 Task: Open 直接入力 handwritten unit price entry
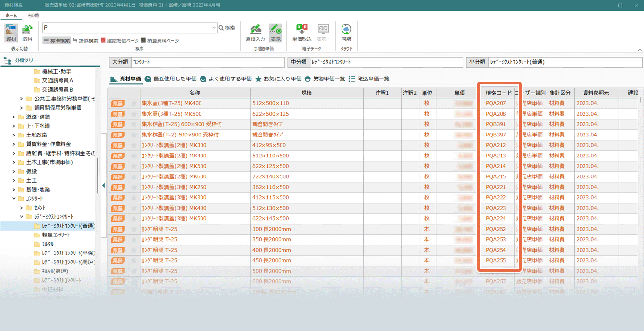[x=255, y=33]
